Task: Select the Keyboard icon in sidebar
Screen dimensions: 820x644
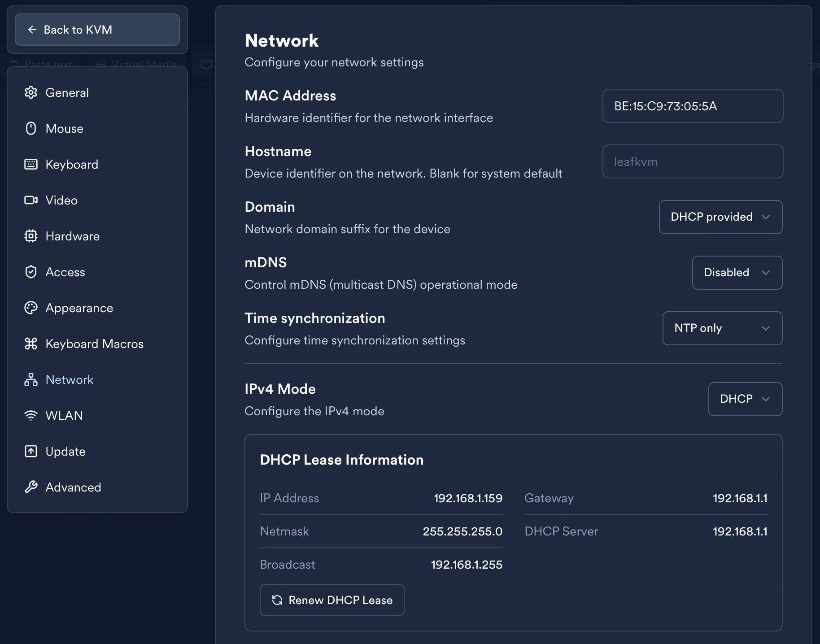Action: point(31,165)
